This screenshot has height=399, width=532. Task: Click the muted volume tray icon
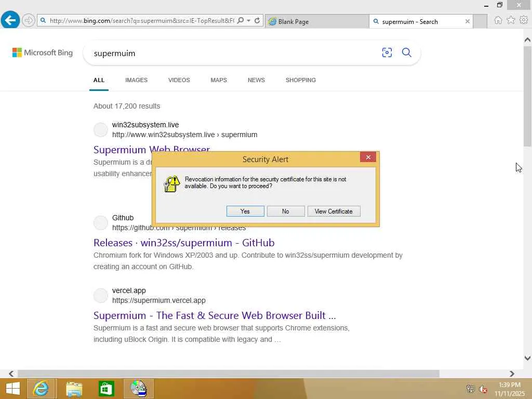tap(483, 389)
